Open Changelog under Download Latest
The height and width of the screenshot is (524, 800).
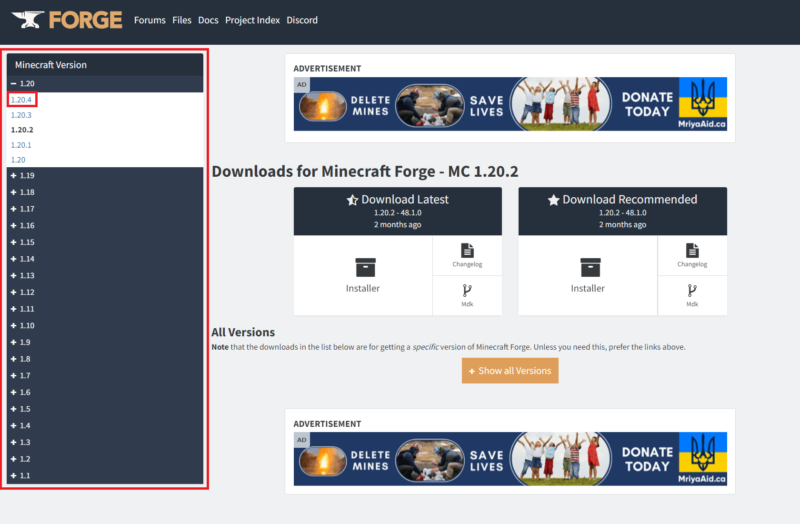[467, 256]
